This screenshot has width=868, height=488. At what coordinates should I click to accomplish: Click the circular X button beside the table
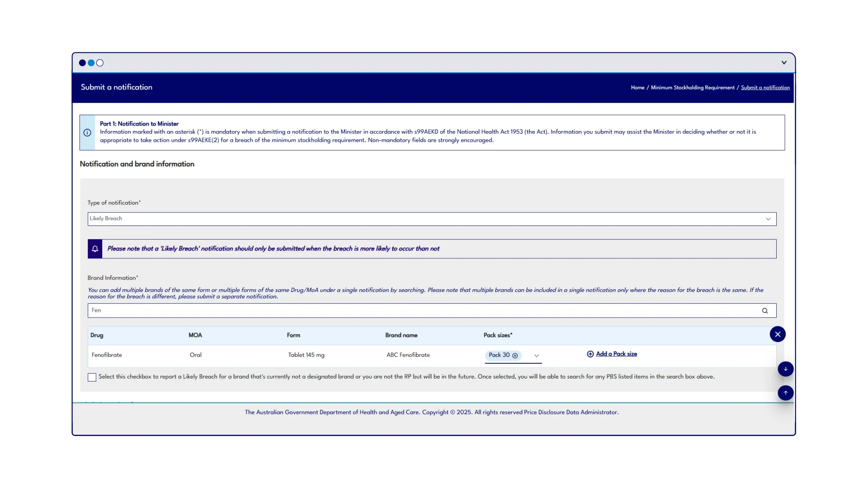pyautogui.click(x=778, y=334)
